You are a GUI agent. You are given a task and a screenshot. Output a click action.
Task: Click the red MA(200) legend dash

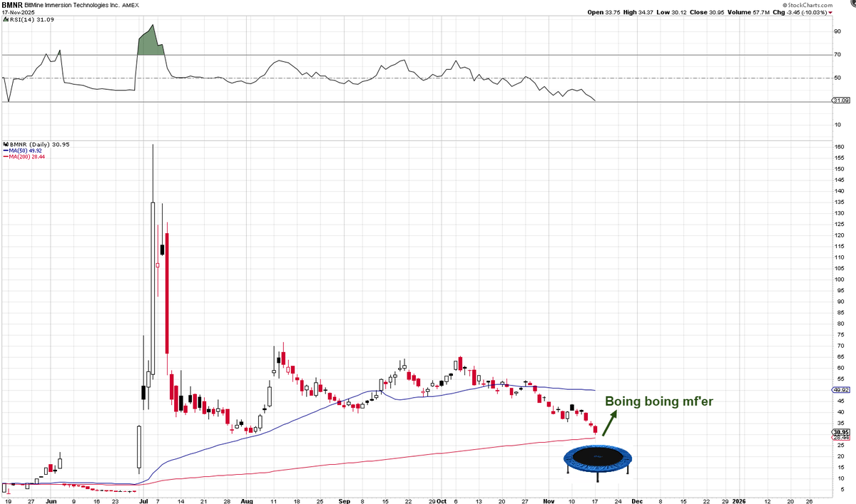(5, 156)
